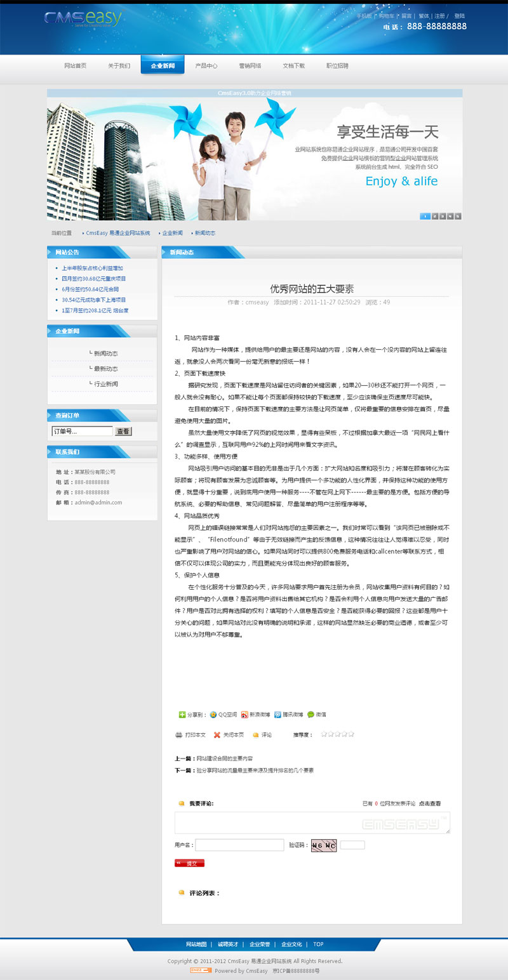Focus the 用户名 input field
508x980 pixels.
pyautogui.click(x=239, y=845)
